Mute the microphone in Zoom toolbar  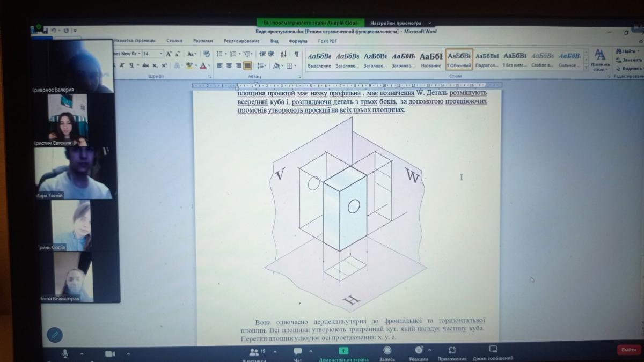coord(65,353)
